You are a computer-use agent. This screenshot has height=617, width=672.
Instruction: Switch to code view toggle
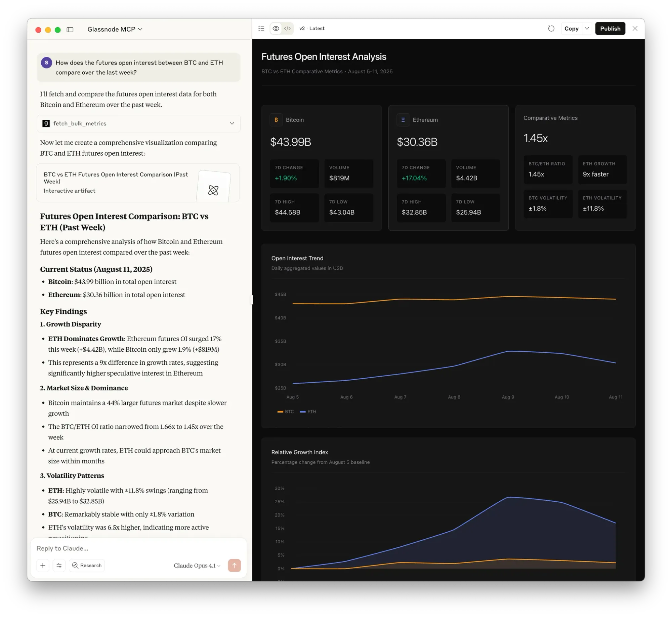point(287,29)
